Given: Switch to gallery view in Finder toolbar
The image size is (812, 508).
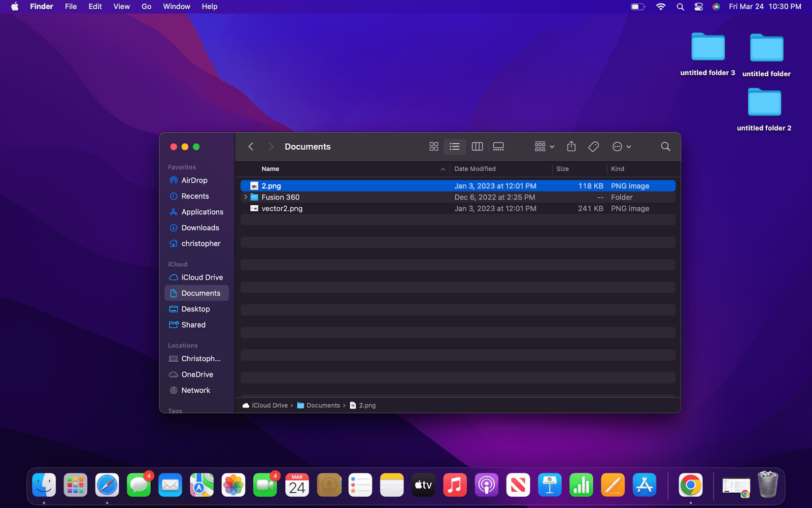Looking at the screenshot, I should click(x=498, y=147).
